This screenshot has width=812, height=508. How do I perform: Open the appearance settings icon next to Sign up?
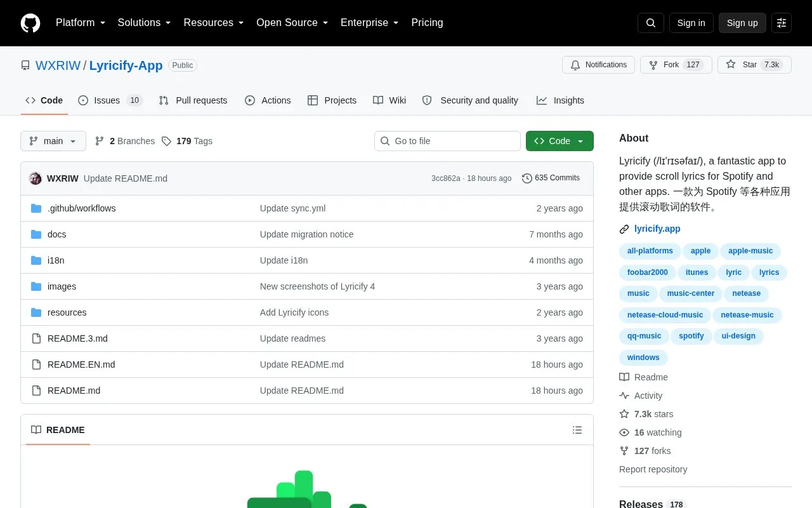[x=782, y=23]
